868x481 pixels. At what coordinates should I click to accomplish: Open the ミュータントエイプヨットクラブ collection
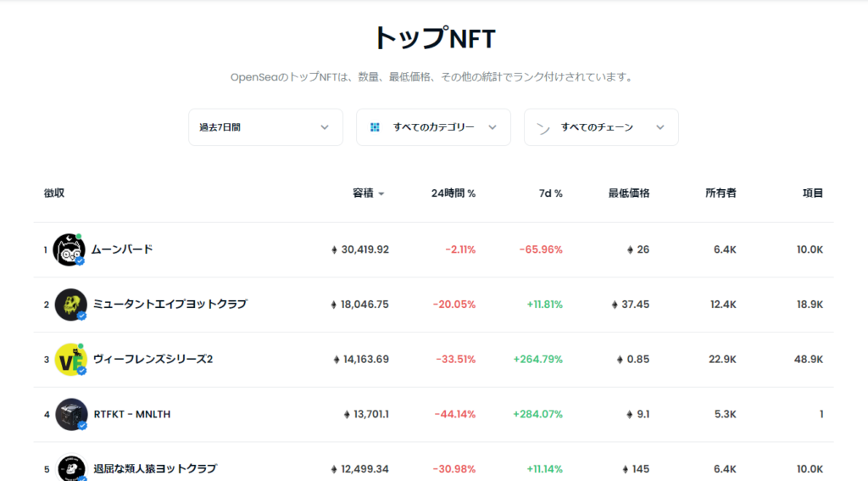pyautogui.click(x=170, y=305)
